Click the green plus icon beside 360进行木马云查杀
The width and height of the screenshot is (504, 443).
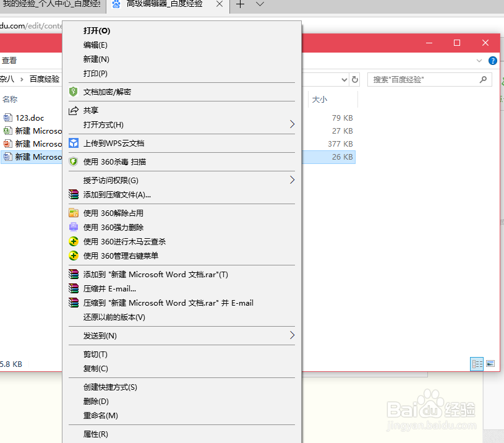click(74, 241)
